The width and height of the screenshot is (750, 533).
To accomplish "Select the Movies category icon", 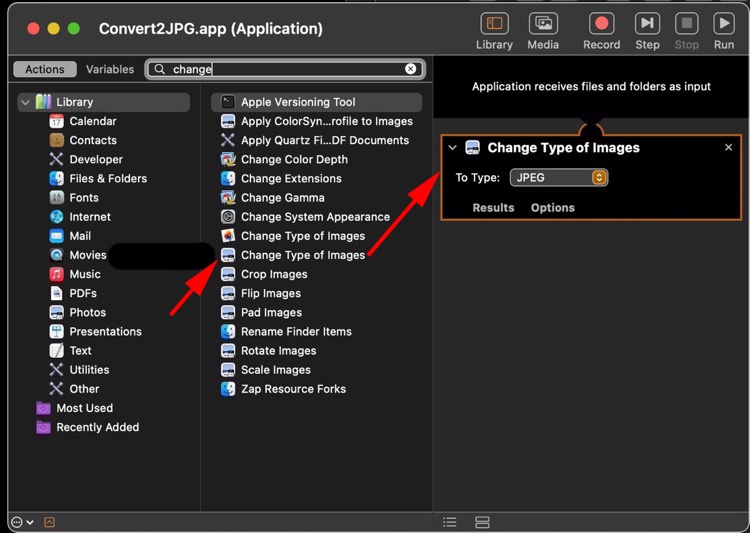I will pos(56,255).
